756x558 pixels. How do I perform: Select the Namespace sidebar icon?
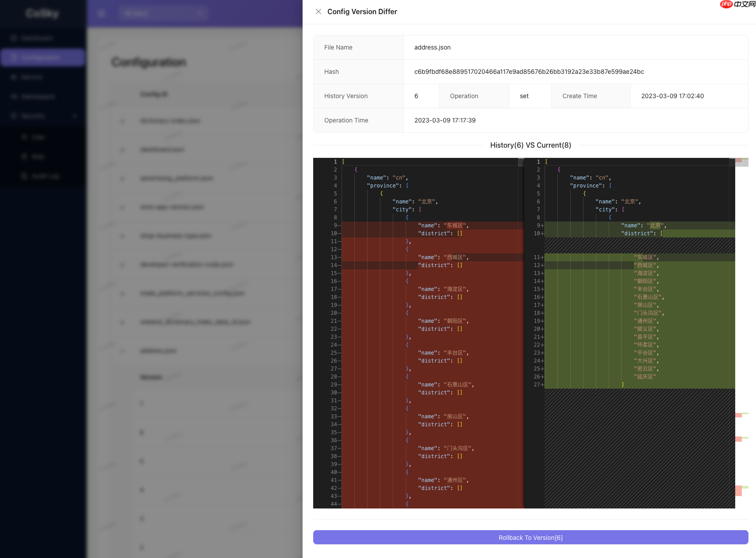pos(14,96)
